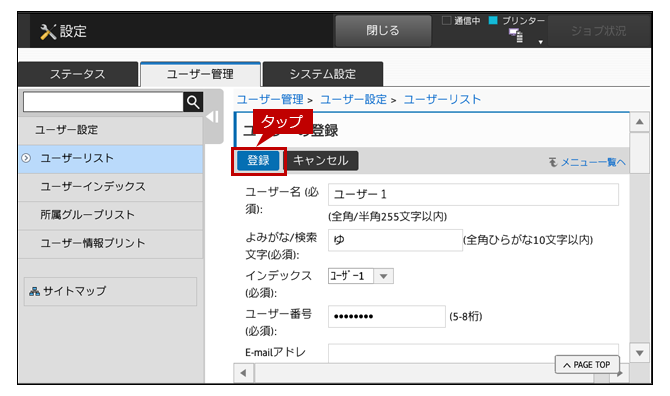
Task: Click the circle arrow beside ユーザーリスト
Action: tap(26, 158)
